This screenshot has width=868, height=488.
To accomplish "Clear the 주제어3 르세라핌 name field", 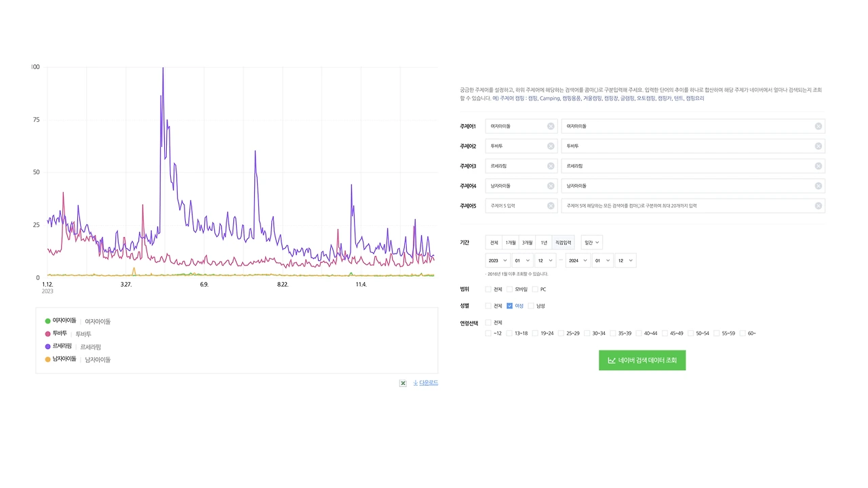I will (551, 166).
